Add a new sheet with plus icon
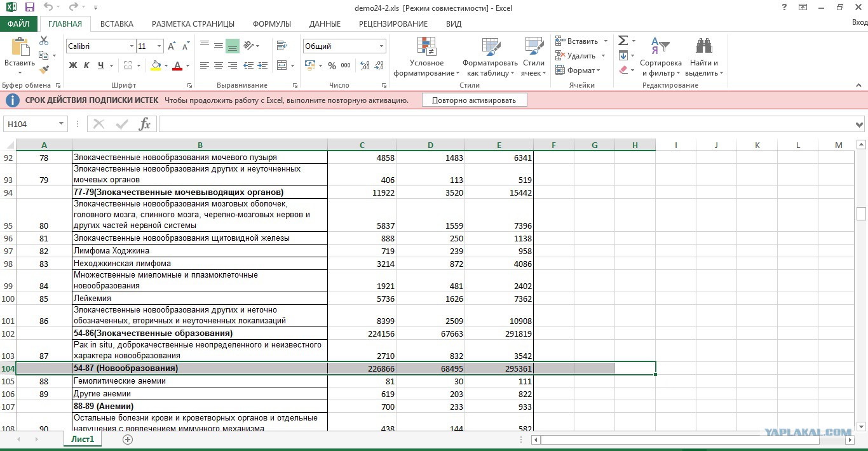The height and width of the screenshot is (451, 868). pyautogui.click(x=128, y=439)
